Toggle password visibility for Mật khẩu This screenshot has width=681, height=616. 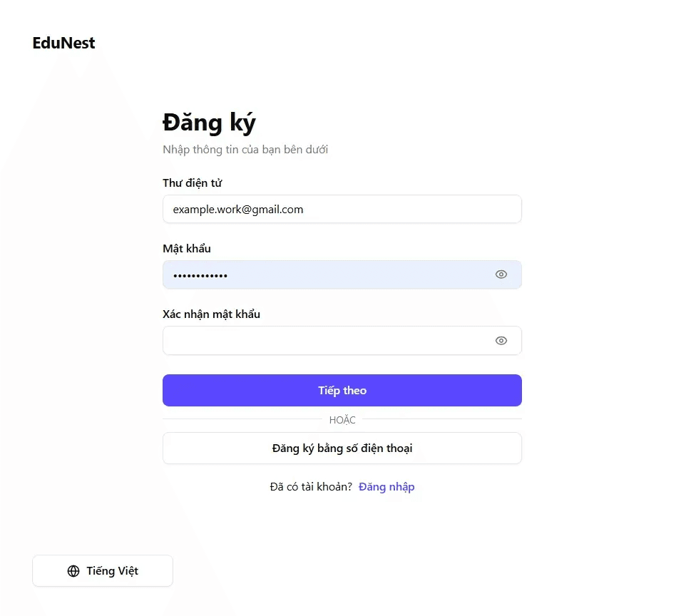(x=501, y=274)
